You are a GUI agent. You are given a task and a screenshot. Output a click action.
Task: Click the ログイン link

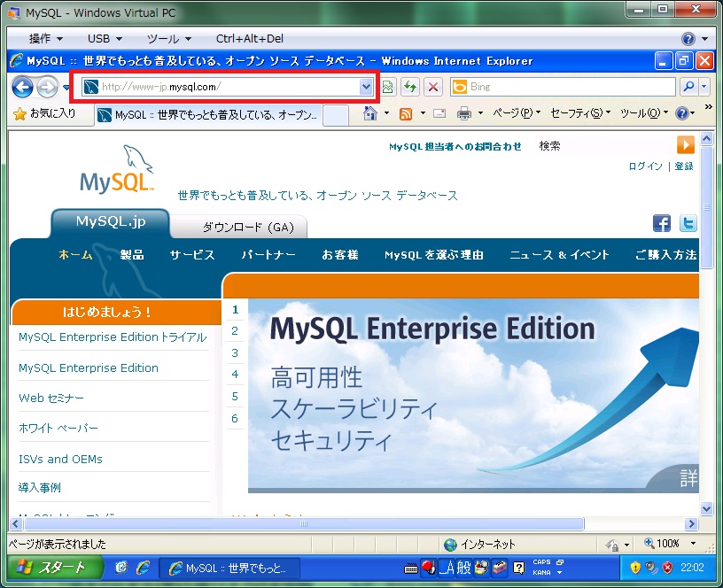coord(646,166)
